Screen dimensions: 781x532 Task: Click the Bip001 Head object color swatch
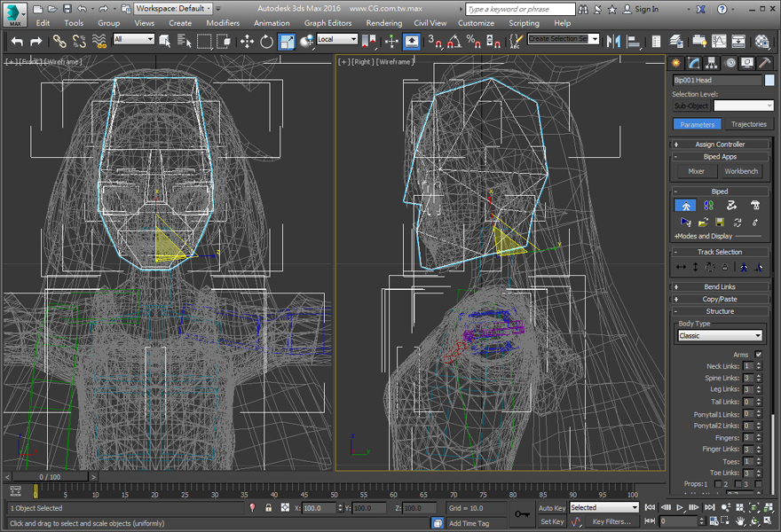769,80
